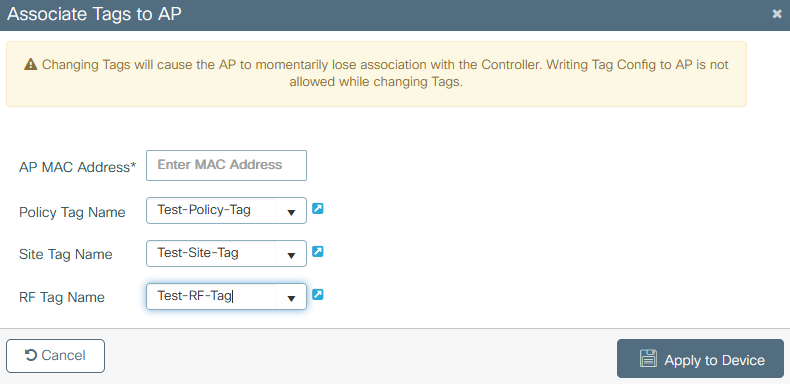Image resolution: width=790 pixels, height=384 pixels.
Task: Expand the Site Tag Name dropdown arrow
Action: tap(291, 254)
